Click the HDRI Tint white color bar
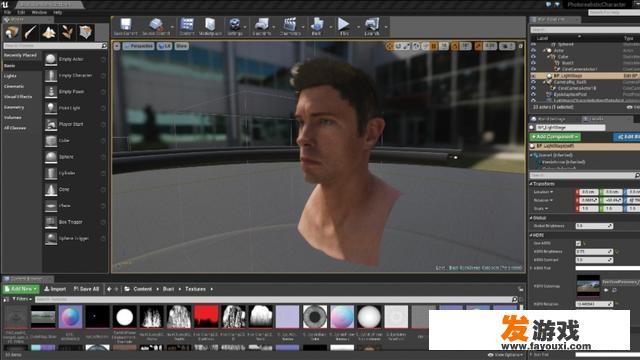The width and height of the screenshot is (640, 360). [607, 268]
